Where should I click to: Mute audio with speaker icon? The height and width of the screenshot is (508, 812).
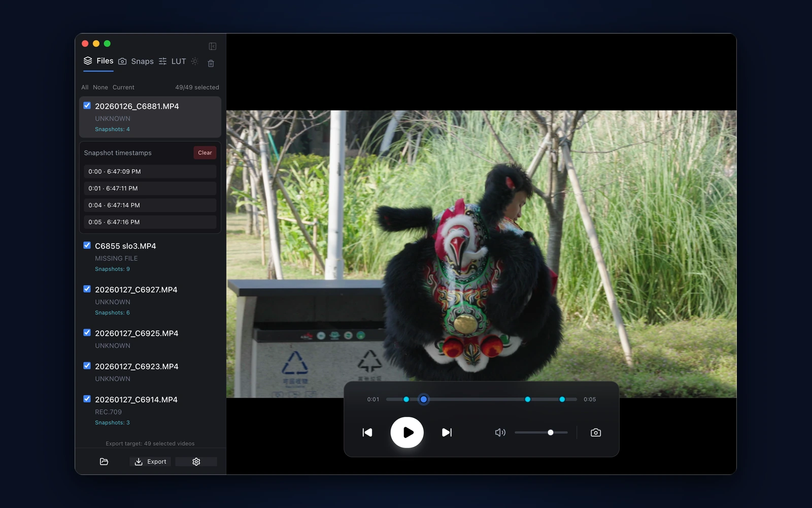(x=500, y=432)
